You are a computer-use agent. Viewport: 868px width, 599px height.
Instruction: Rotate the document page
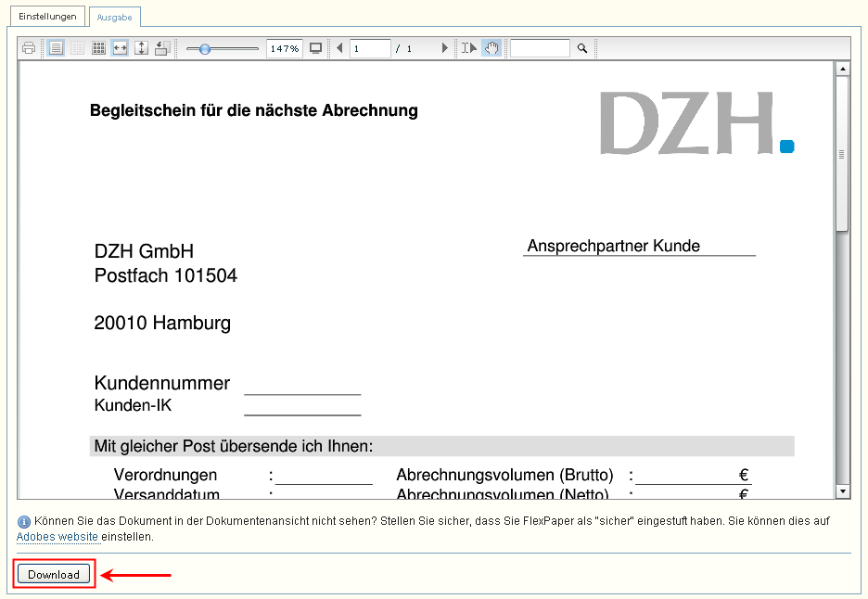[162, 48]
